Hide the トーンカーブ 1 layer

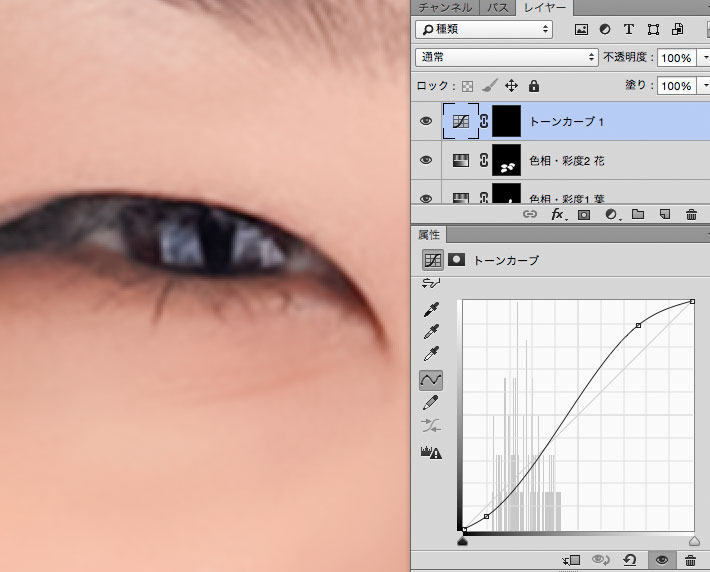tap(426, 121)
